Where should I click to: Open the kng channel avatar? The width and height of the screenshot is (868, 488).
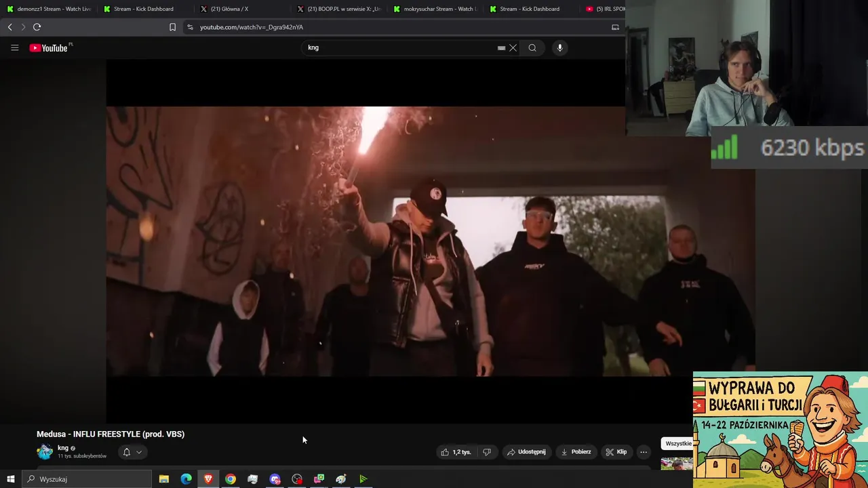[x=45, y=452]
